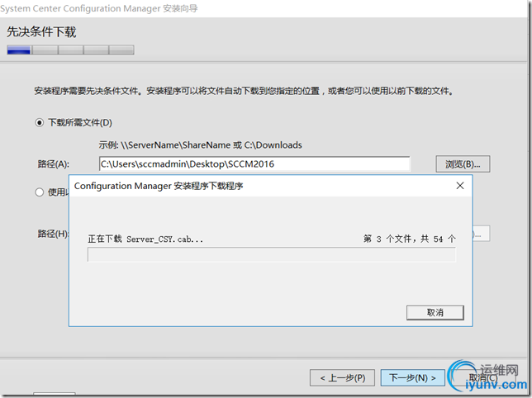Click the download progress bar

(272, 254)
